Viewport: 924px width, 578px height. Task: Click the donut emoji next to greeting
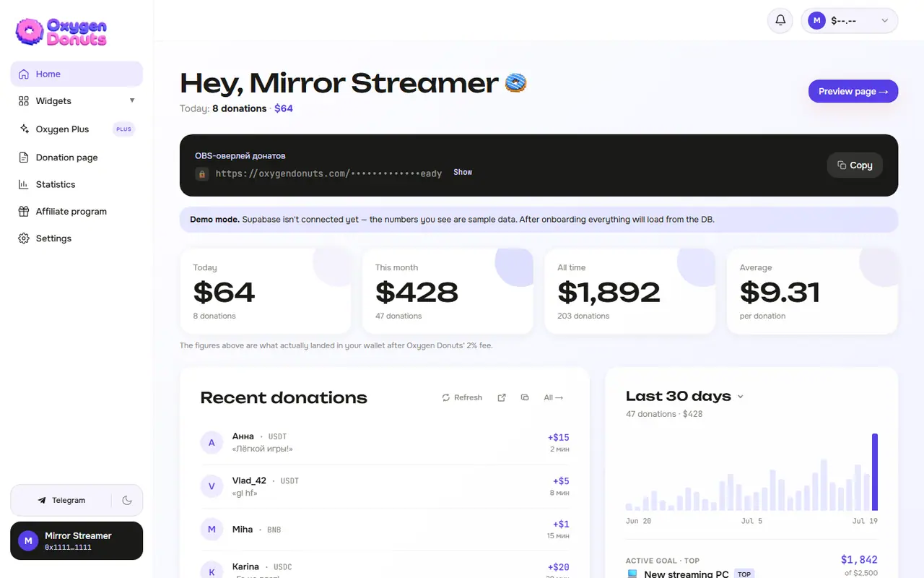(x=515, y=83)
